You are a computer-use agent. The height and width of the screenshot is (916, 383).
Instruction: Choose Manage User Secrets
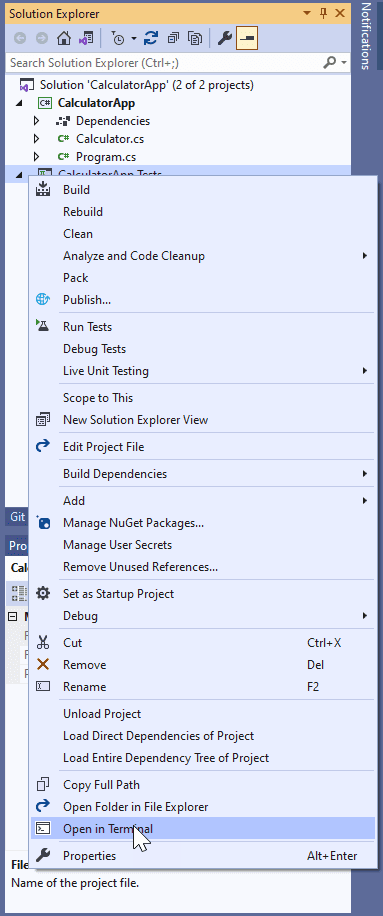click(x=203, y=545)
